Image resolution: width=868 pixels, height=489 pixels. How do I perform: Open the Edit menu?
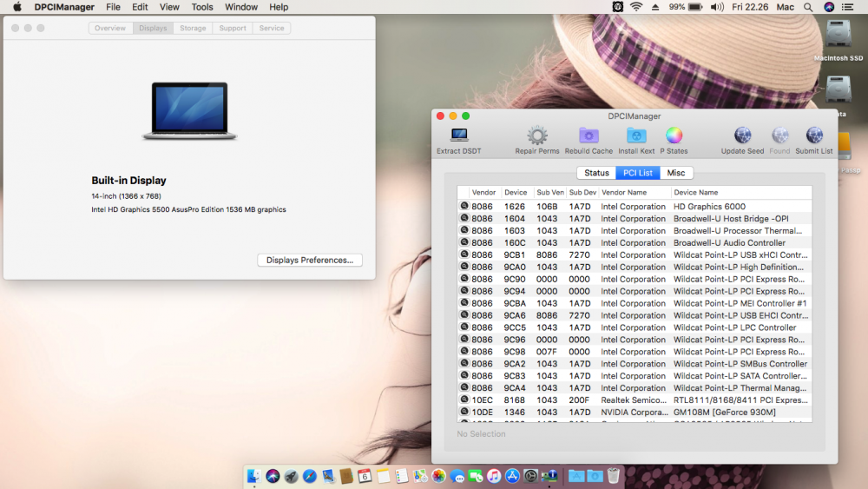point(140,7)
